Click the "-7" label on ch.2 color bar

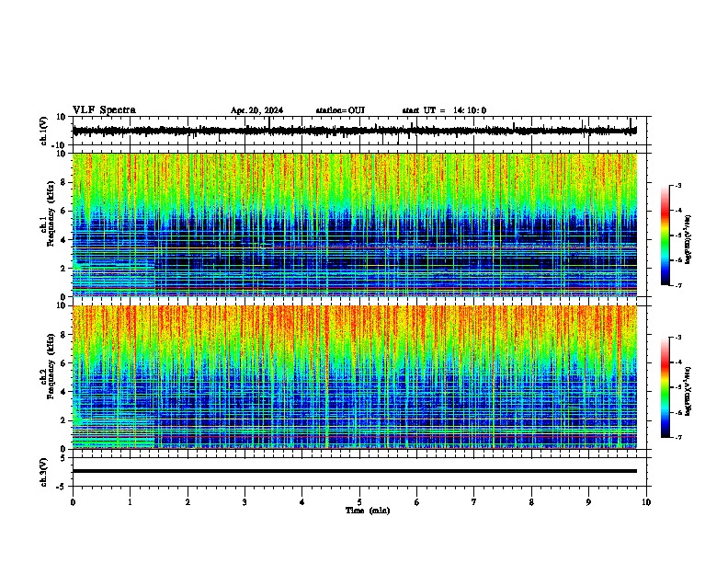tap(678, 437)
